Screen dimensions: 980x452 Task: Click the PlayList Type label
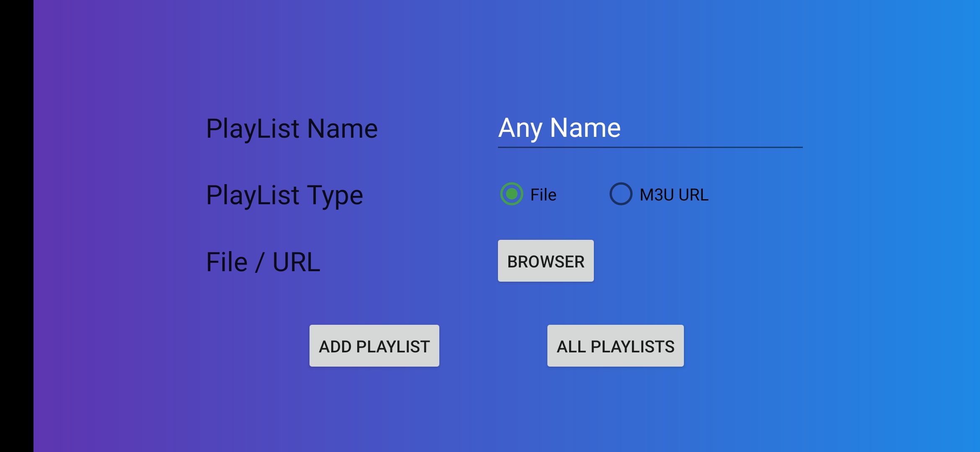284,195
